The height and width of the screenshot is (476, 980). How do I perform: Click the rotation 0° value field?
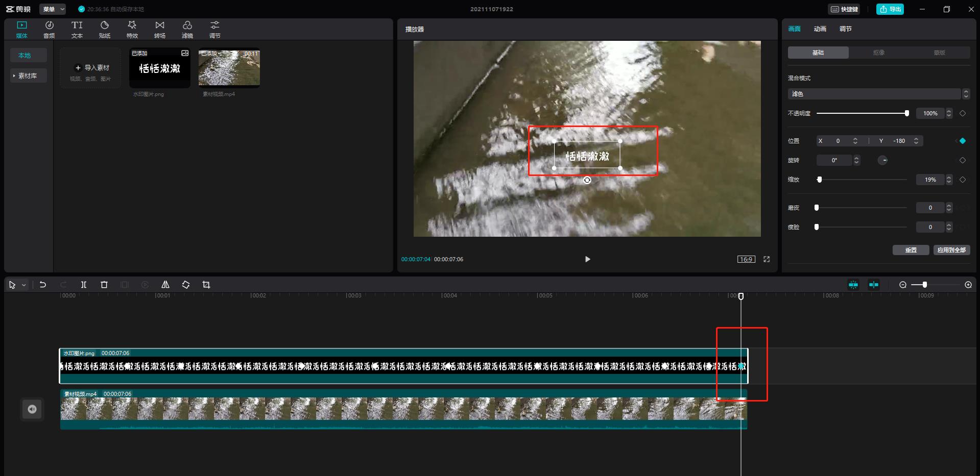[834, 160]
